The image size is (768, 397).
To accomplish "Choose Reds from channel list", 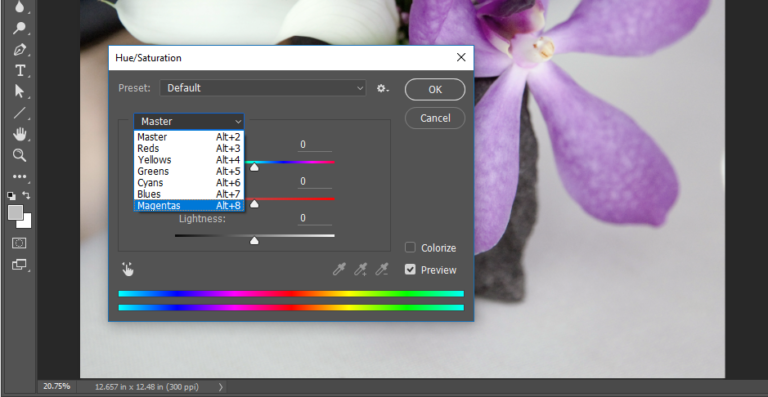I will coord(189,148).
